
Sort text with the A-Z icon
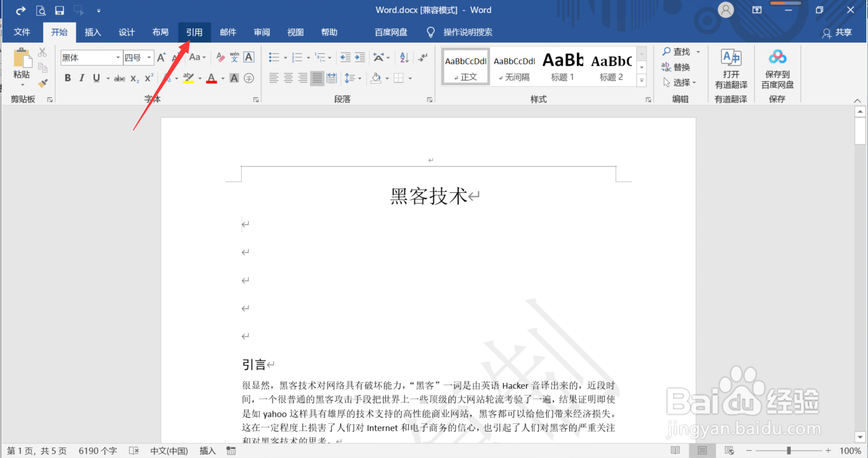click(x=404, y=57)
